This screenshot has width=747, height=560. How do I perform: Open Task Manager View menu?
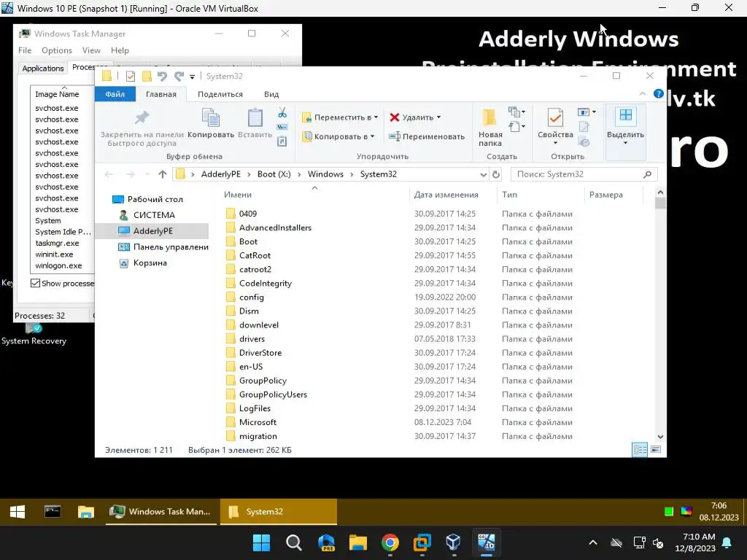[x=91, y=50]
